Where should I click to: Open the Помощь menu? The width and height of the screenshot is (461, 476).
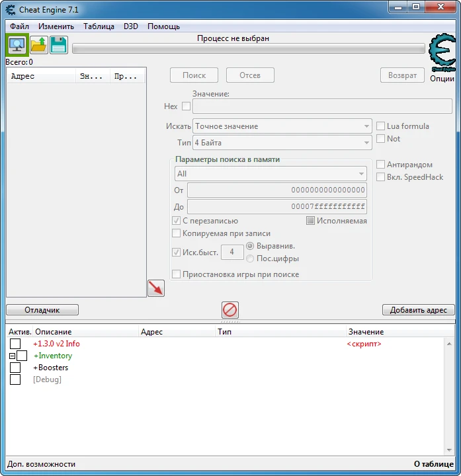click(163, 26)
